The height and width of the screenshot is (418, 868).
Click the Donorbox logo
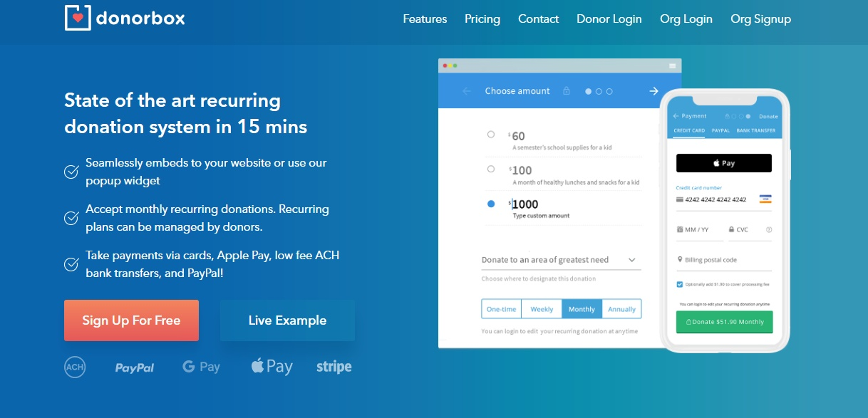125,18
